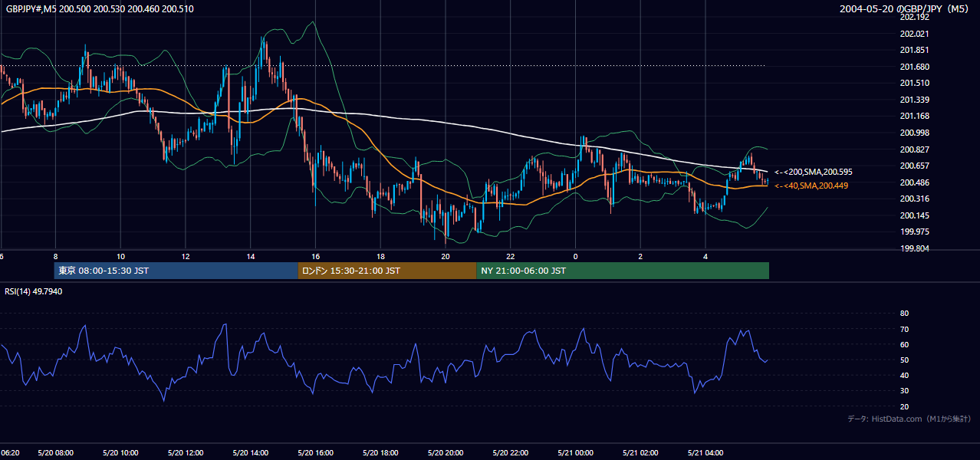The height and width of the screenshot is (460, 980).
Task: Click the 5/20 12:00 time axis label
Action: [x=186, y=453]
